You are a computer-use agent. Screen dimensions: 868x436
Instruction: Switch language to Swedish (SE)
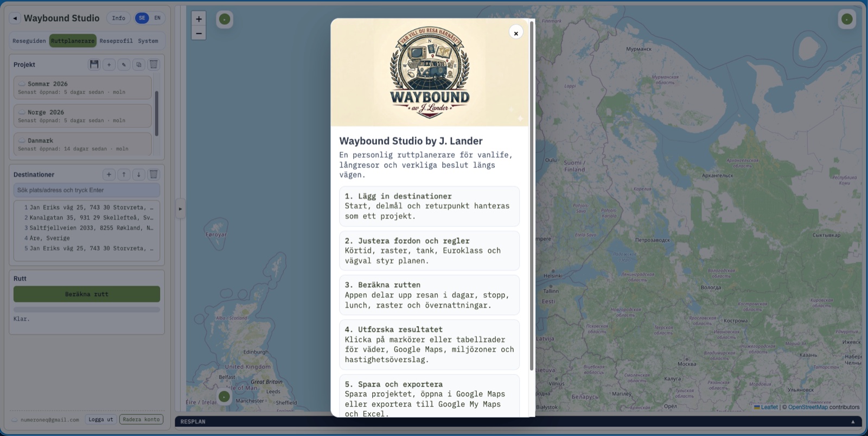(142, 18)
